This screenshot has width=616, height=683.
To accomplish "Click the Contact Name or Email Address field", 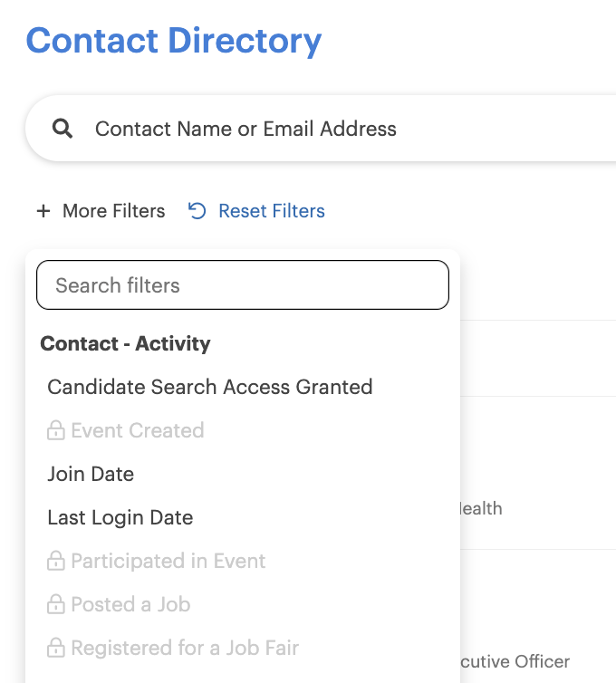I will 321,129.
